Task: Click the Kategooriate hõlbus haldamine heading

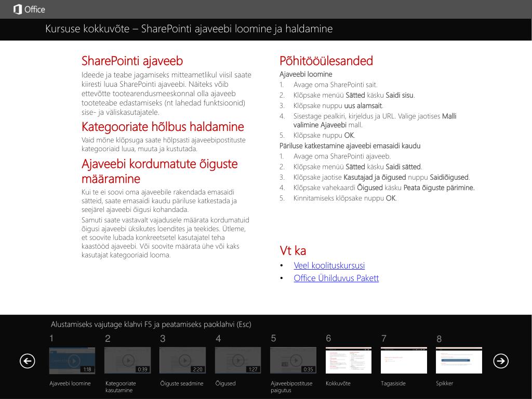Action: [163, 127]
